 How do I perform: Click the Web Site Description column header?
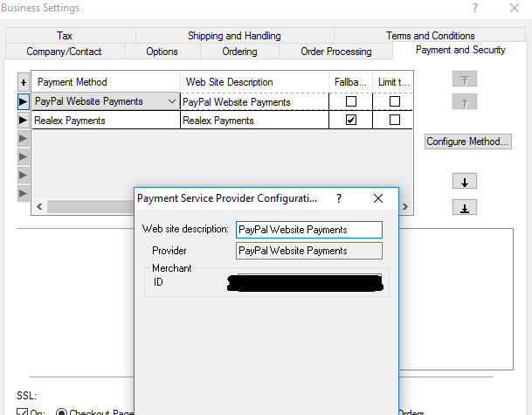pyautogui.click(x=254, y=82)
